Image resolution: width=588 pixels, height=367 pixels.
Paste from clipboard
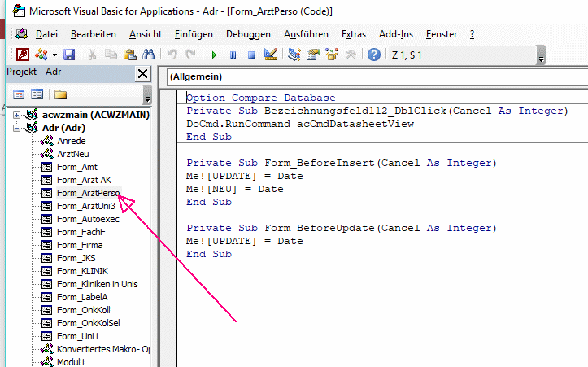tap(130, 55)
